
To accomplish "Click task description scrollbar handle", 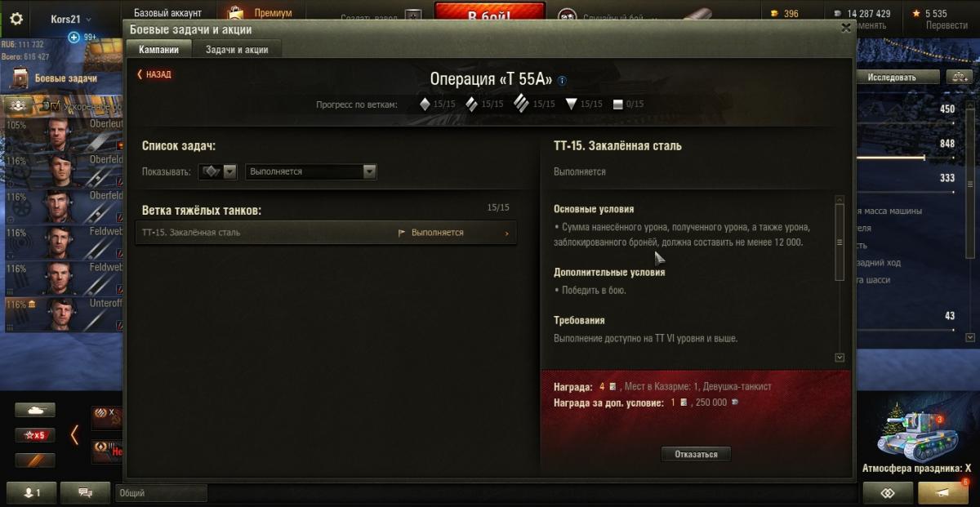I will pos(840,242).
